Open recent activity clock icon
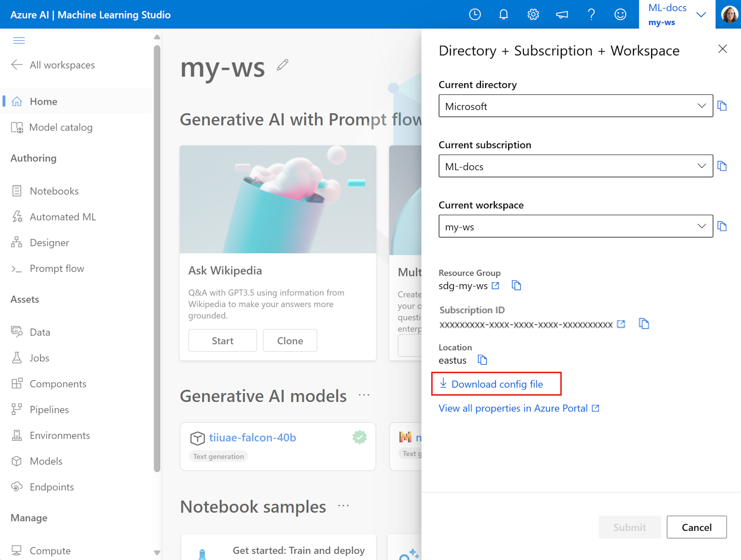Screen dimensions: 741x560 (475, 14)
